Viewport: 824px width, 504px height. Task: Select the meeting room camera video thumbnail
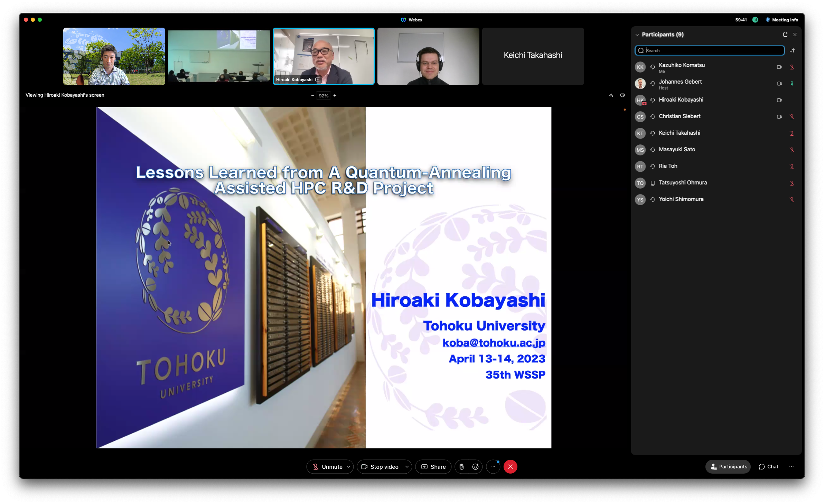(219, 56)
